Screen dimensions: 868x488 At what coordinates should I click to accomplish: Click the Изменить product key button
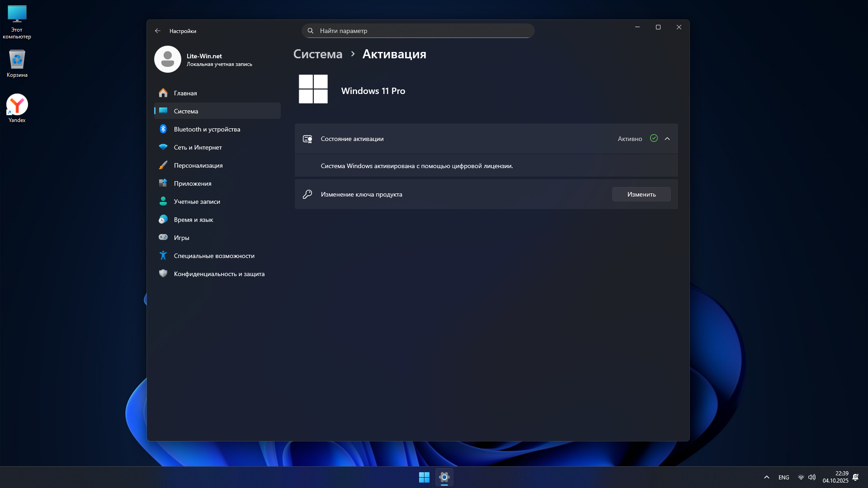click(641, 194)
